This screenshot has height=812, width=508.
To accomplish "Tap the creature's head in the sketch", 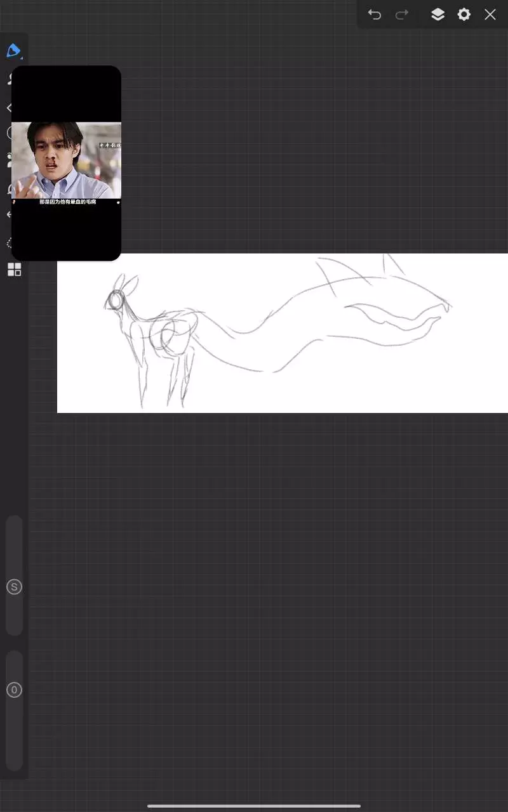I will pyautogui.click(x=116, y=299).
